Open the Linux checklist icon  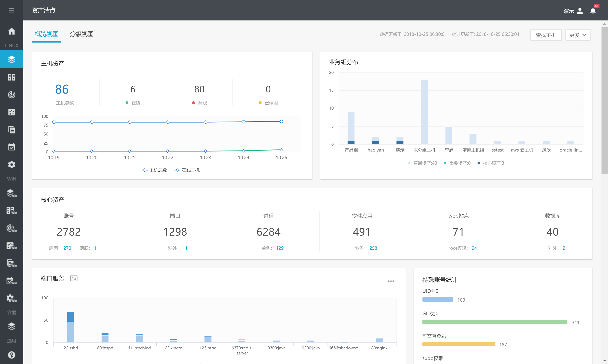(12, 112)
